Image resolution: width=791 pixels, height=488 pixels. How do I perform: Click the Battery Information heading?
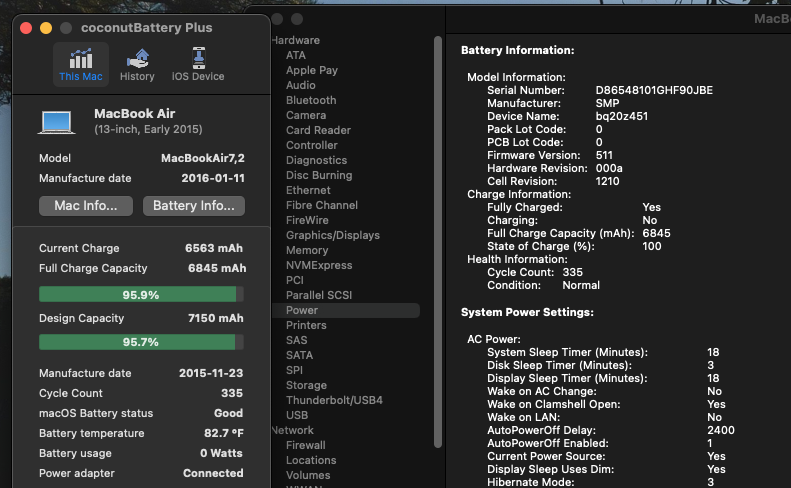(518, 50)
